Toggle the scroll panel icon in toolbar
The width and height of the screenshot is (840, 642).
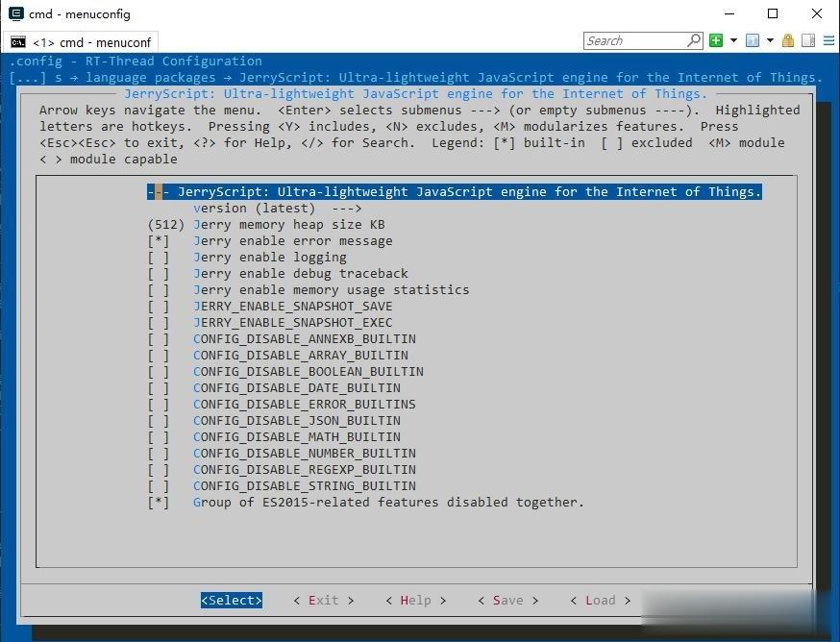click(808, 40)
